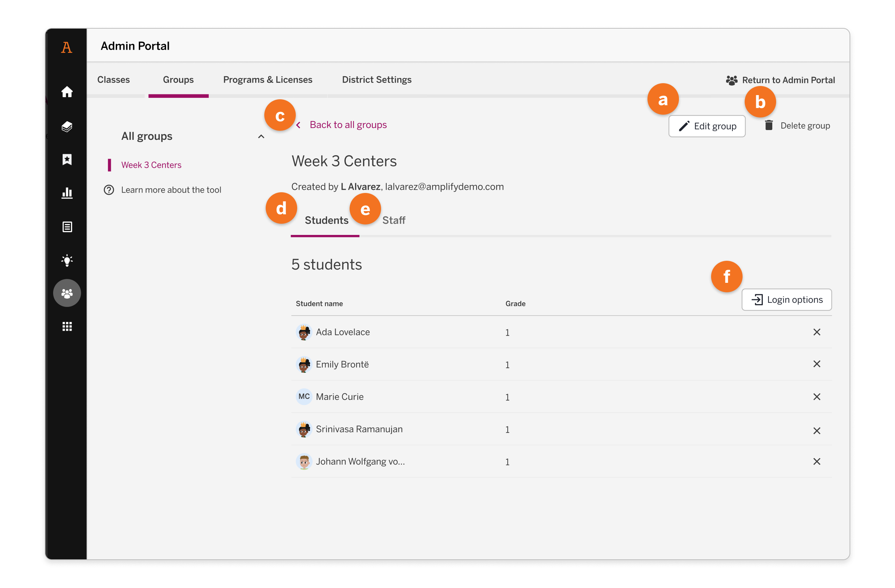Open the reports bar-chart sidebar icon
895x588 pixels.
point(67,193)
